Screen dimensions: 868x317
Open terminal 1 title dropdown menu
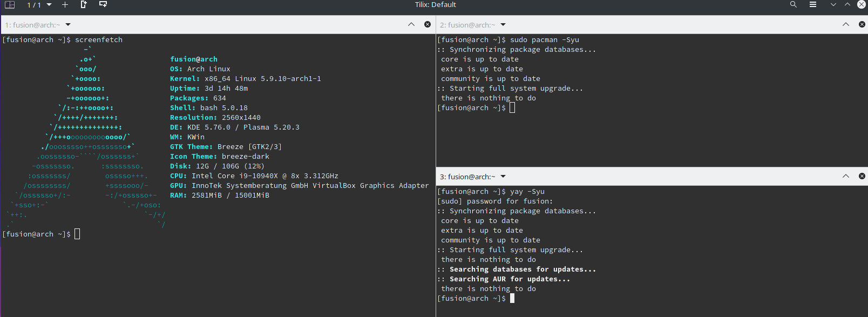tap(68, 25)
